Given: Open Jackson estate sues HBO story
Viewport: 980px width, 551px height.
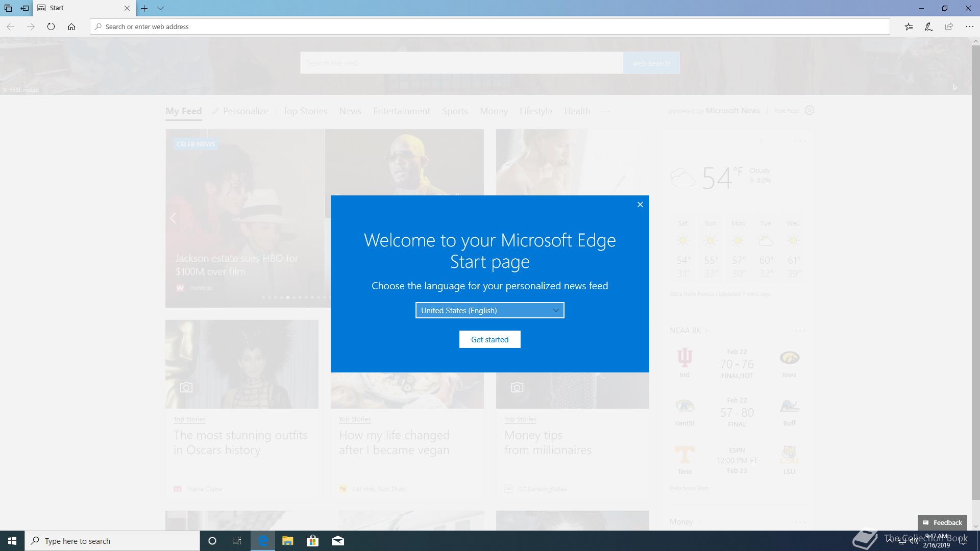Looking at the screenshot, I should (x=237, y=265).
